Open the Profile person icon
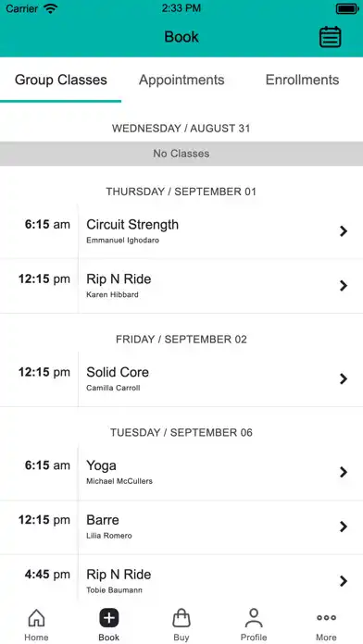The image size is (363, 644). pyautogui.click(x=254, y=618)
